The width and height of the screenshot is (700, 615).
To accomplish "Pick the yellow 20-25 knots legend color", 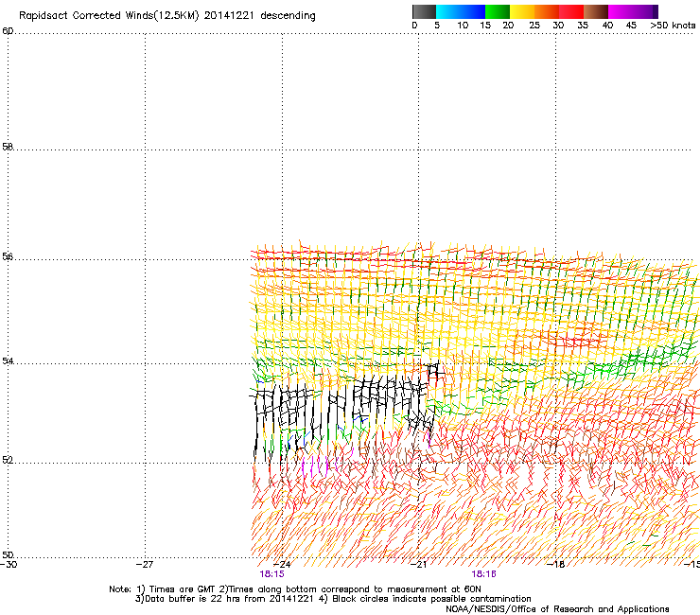I will point(522,11).
